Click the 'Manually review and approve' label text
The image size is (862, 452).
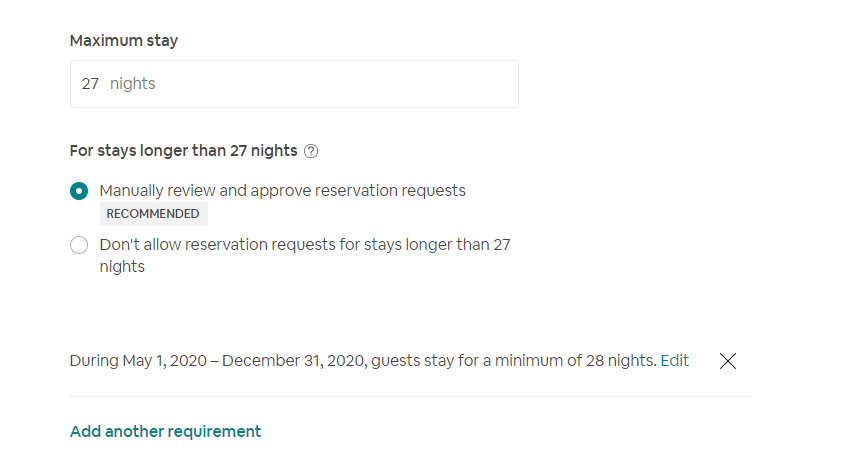tap(282, 191)
